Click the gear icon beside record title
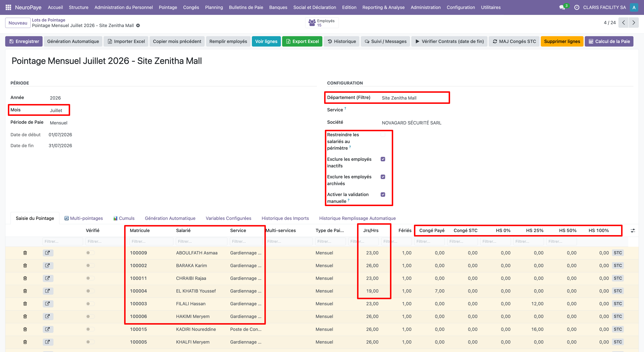644x352 pixels. click(x=138, y=26)
